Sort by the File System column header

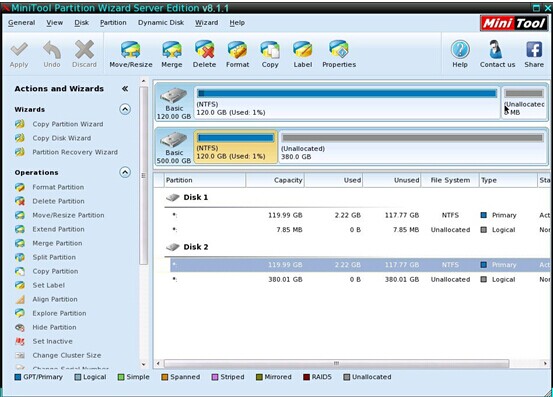(450, 180)
